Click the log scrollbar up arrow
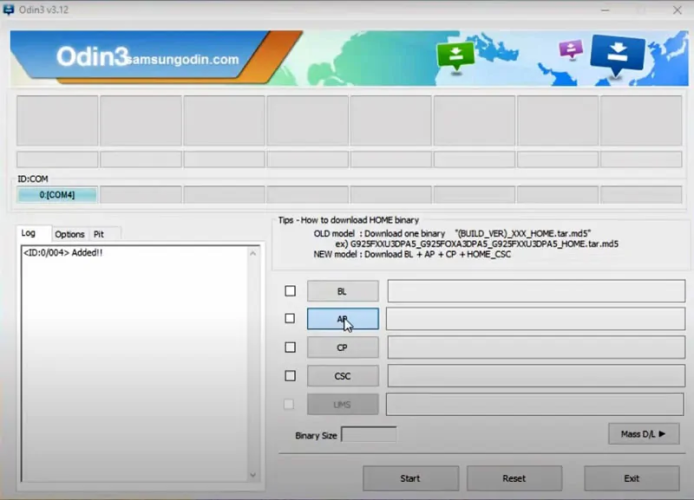The width and height of the screenshot is (694, 500). pyautogui.click(x=253, y=254)
